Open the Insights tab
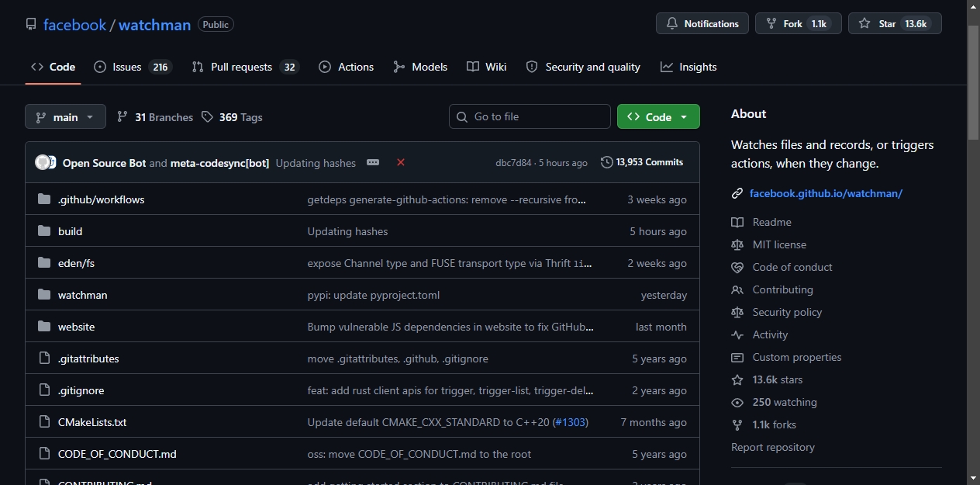Image resolution: width=980 pixels, height=485 pixels. [x=688, y=67]
